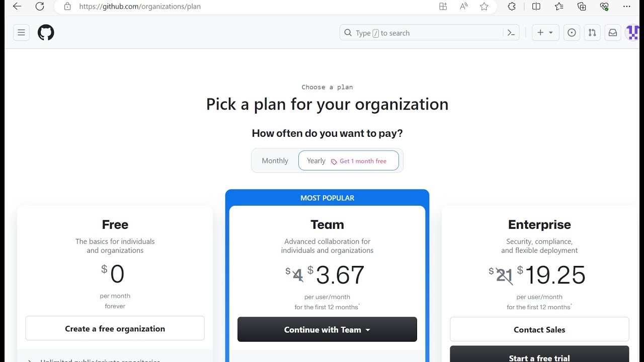Click crossed-out $21 Enterprise price
The height and width of the screenshot is (362, 644).
pos(501,275)
